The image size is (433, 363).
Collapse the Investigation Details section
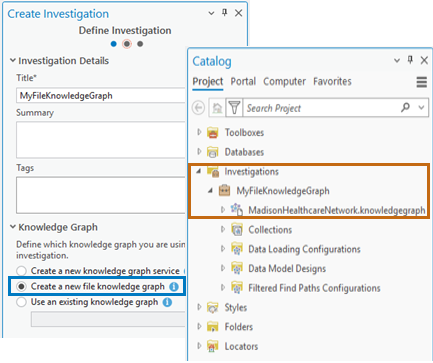(x=13, y=60)
